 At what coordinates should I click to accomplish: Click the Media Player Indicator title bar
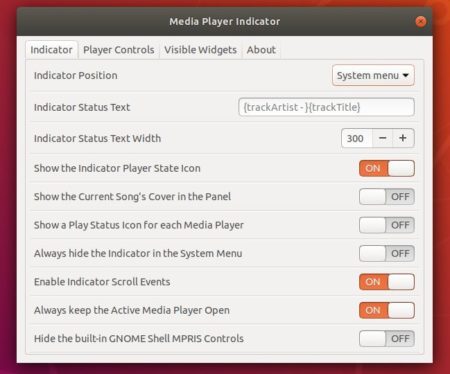(x=224, y=22)
